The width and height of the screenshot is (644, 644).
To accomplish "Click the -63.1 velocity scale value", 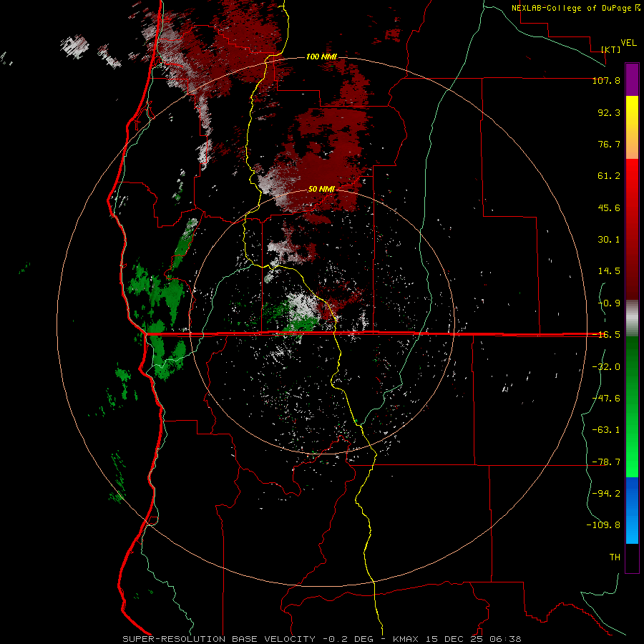I will pos(606,430).
